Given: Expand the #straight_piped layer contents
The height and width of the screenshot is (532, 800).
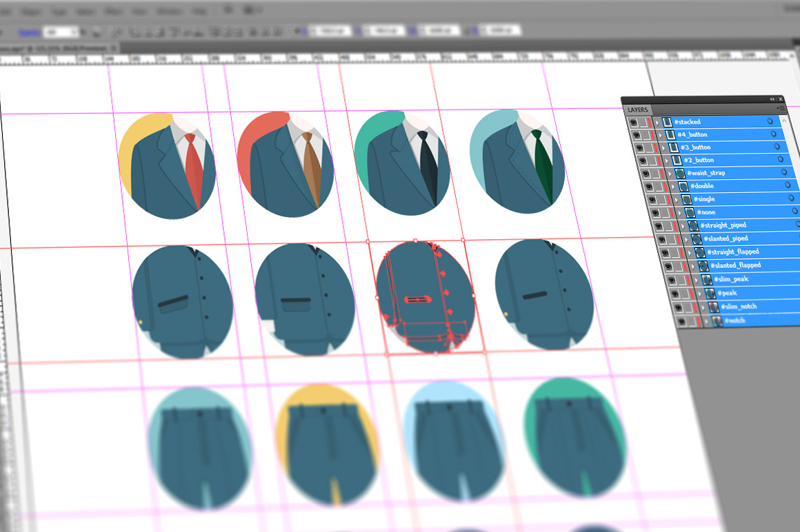Looking at the screenshot, I should [x=683, y=225].
